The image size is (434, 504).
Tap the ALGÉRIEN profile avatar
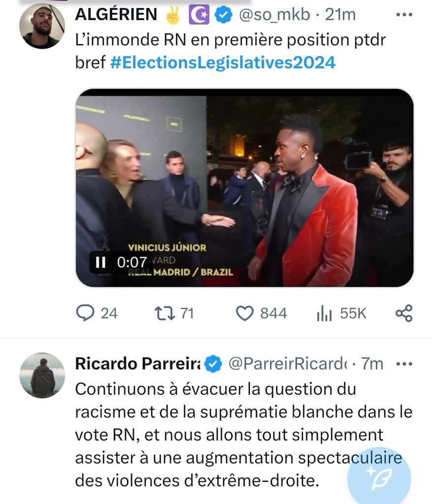[x=42, y=26]
